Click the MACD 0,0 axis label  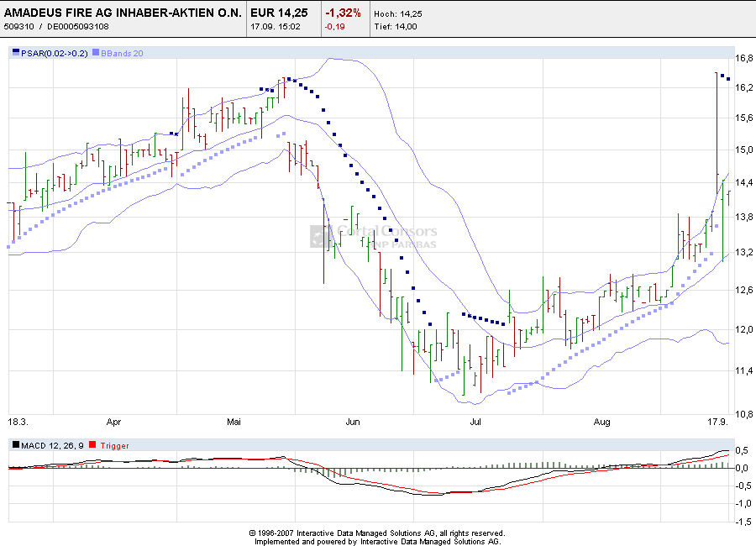[743, 468]
